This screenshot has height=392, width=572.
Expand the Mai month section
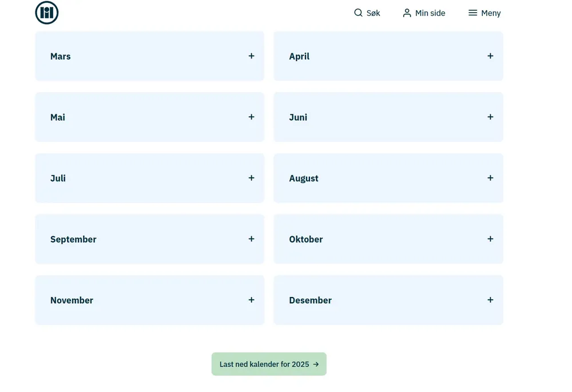point(149,117)
